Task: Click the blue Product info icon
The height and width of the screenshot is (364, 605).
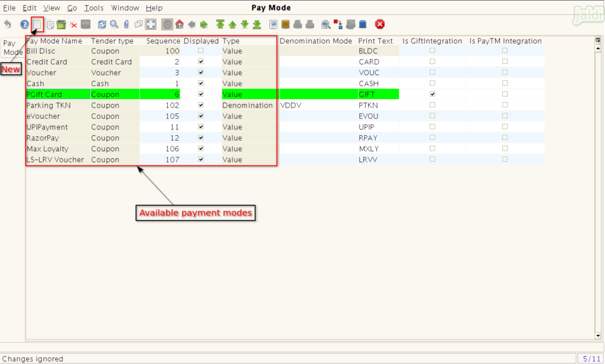Action: coord(363,25)
